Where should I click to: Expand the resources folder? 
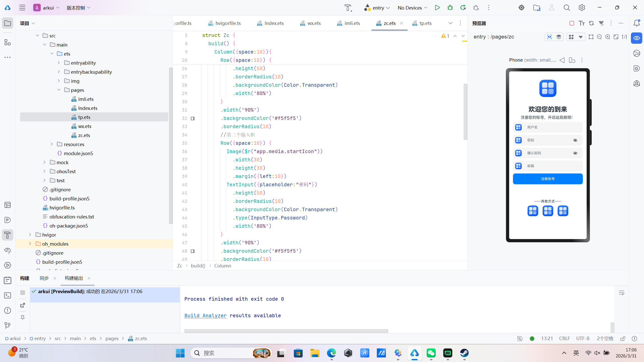pyautogui.click(x=52, y=144)
